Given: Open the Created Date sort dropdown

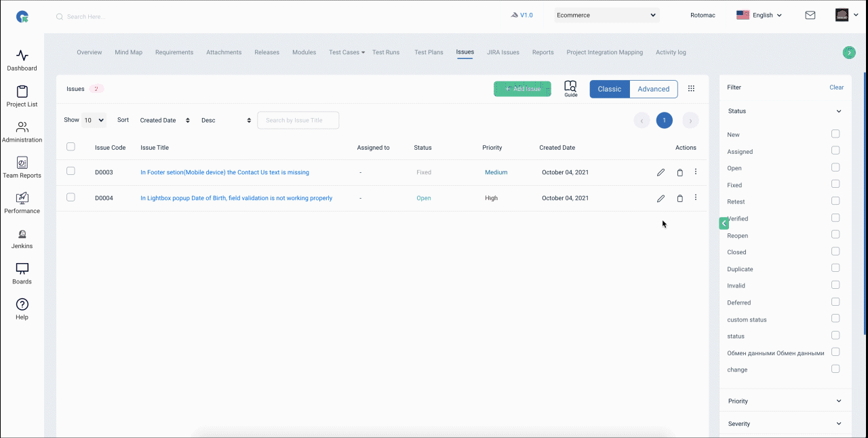Looking at the screenshot, I should (x=165, y=120).
